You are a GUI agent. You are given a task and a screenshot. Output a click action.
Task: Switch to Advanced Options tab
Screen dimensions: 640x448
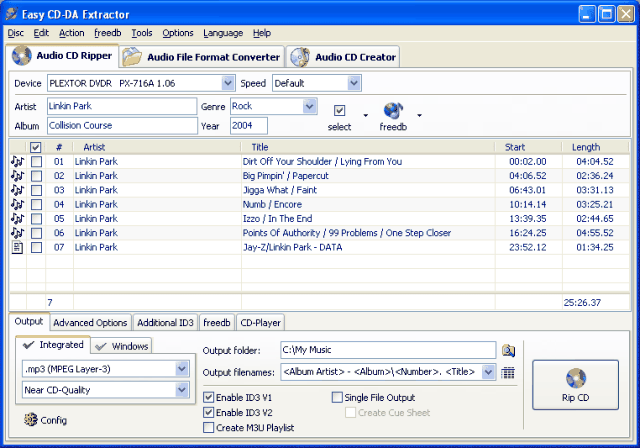[90, 323]
